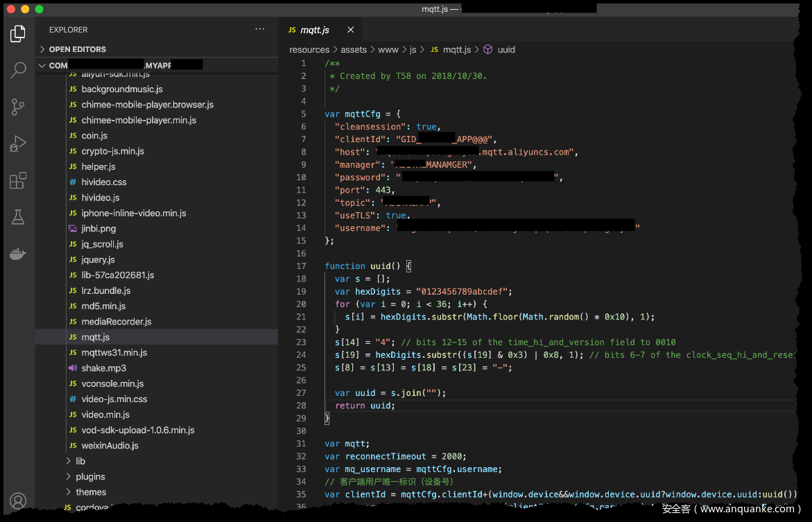Open Explorer more actions ellipsis

click(260, 30)
